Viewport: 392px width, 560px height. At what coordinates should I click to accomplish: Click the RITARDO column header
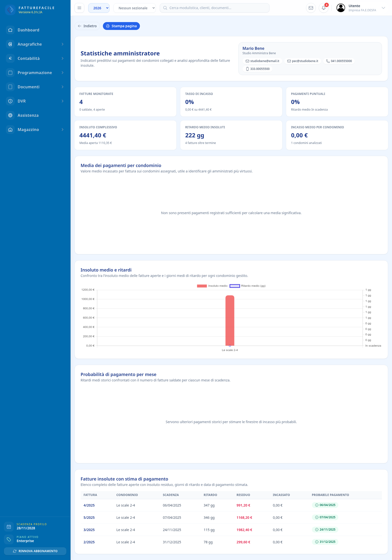[210, 495]
